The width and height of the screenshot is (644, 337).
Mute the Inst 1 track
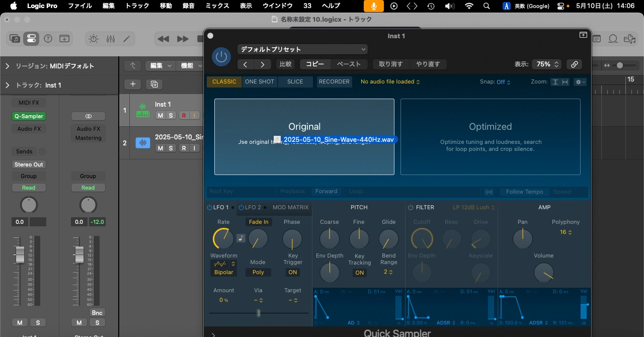pos(160,116)
